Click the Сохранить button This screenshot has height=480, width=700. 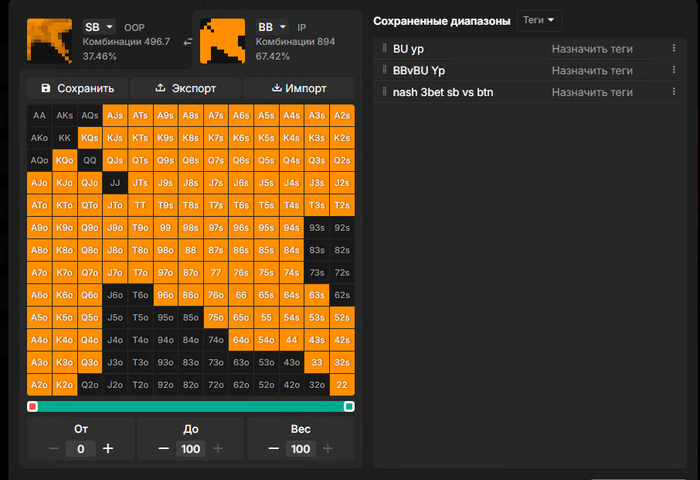[x=77, y=88]
